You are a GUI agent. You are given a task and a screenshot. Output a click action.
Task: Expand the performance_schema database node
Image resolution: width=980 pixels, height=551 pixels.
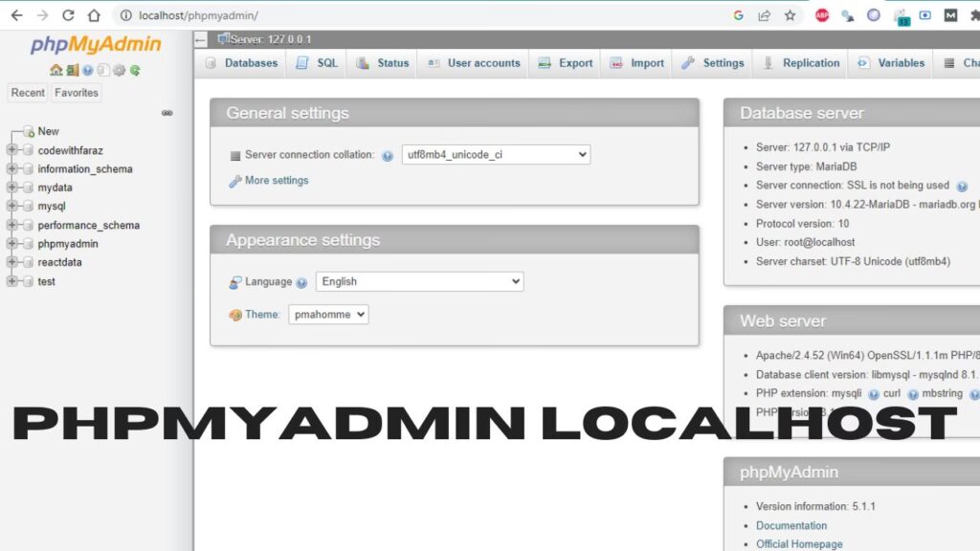11,224
